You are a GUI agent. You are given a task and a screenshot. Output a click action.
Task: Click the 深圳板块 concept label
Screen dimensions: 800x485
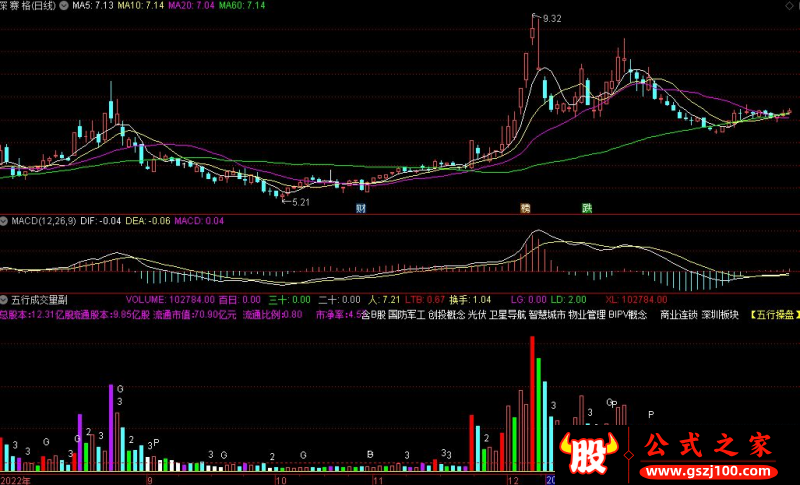(x=720, y=315)
